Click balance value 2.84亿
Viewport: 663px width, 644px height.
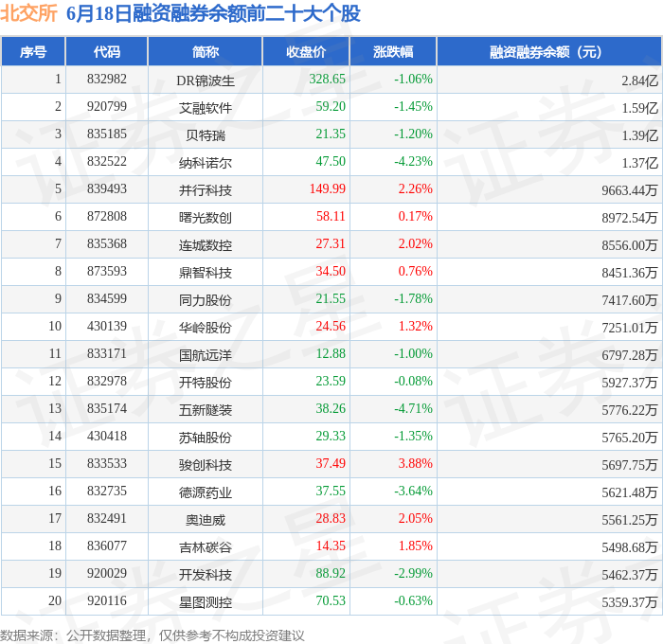[x=639, y=80]
